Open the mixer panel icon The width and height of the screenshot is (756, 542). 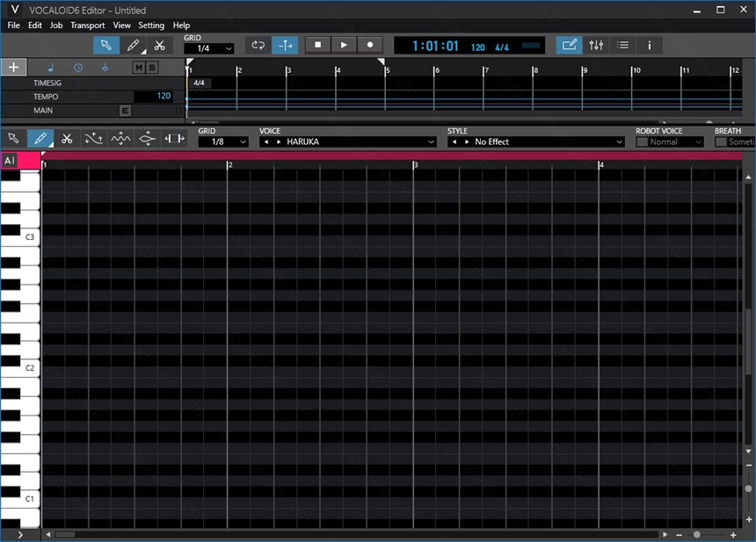click(x=596, y=46)
